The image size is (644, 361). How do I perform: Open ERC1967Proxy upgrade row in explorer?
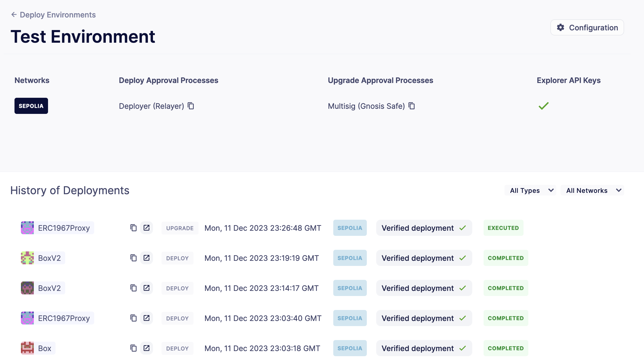point(147,228)
